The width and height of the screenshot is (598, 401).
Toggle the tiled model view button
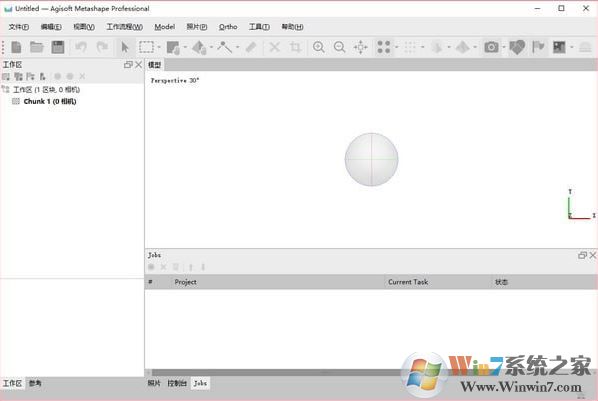(463, 47)
